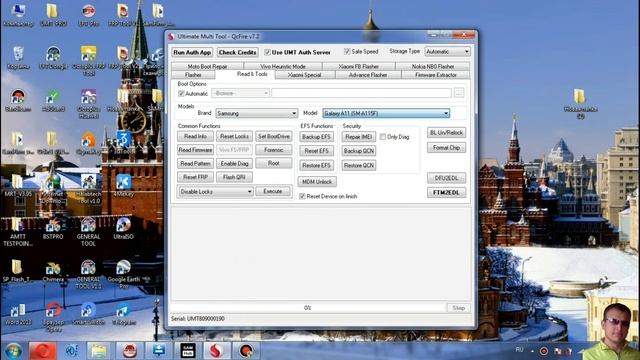The width and height of the screenshot is (640, 360).
Task: Open the Nokia NB0 Flasher tab
Action: tap(433, 66)
